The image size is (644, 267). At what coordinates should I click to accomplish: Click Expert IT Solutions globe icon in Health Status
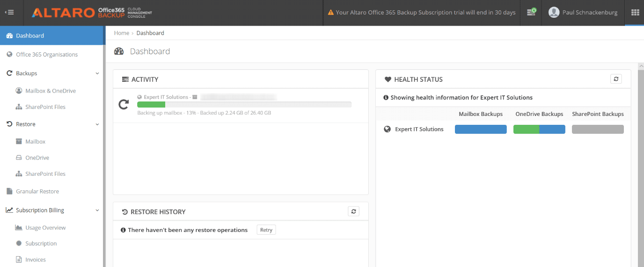[387, 130]
